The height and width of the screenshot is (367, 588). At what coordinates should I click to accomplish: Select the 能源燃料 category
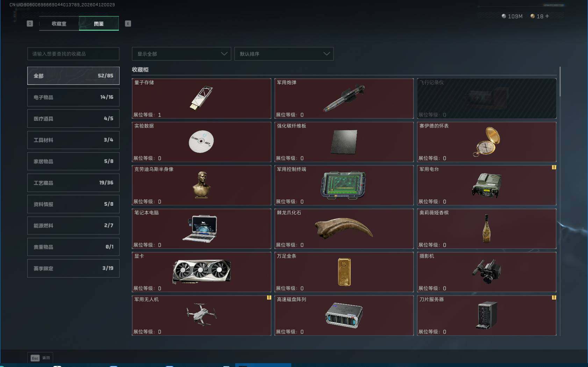pos(73,226)
